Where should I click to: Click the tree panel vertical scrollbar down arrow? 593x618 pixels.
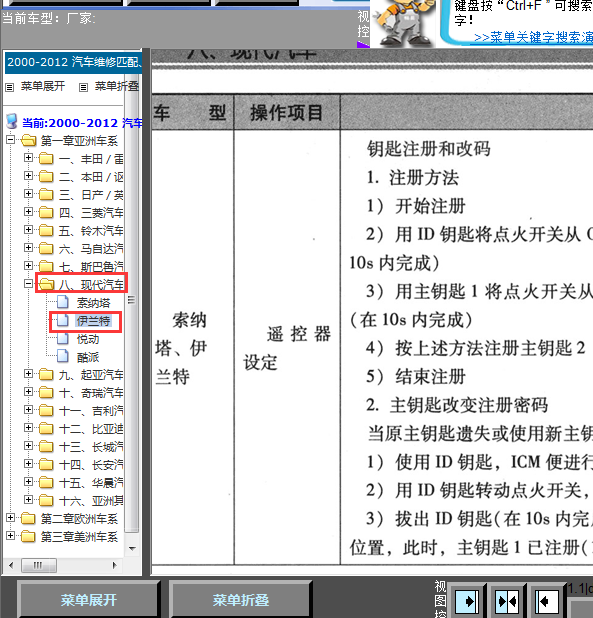pos(132,548)
